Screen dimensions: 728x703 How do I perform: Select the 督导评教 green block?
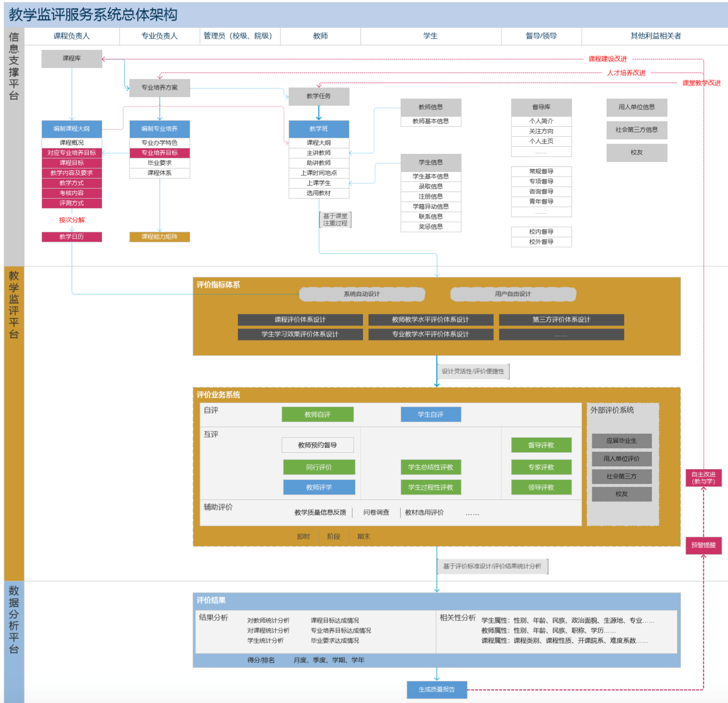click(541, 445)
